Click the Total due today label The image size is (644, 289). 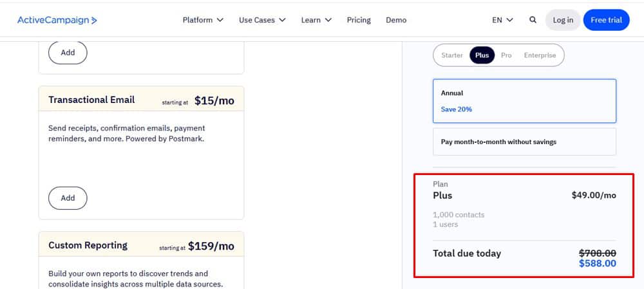(x=467, y=254)
